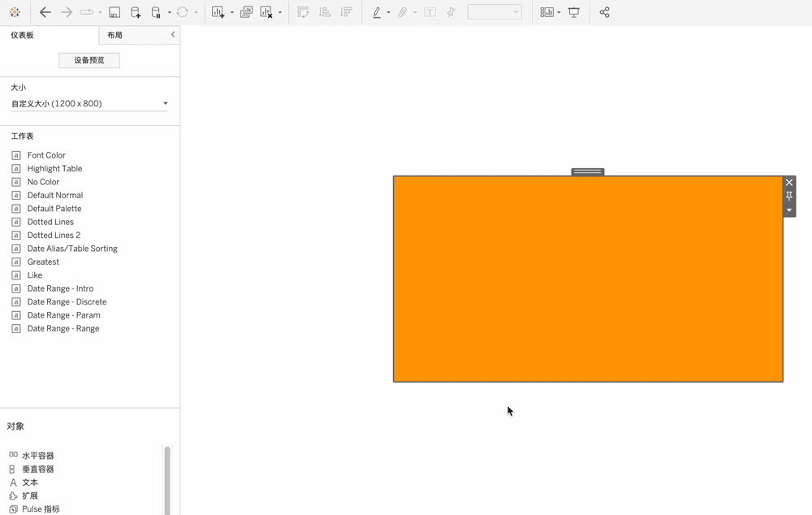This screenshot has width=812, height=515.
Task: Click the Undo back arrow
Action: click(45, 12)
